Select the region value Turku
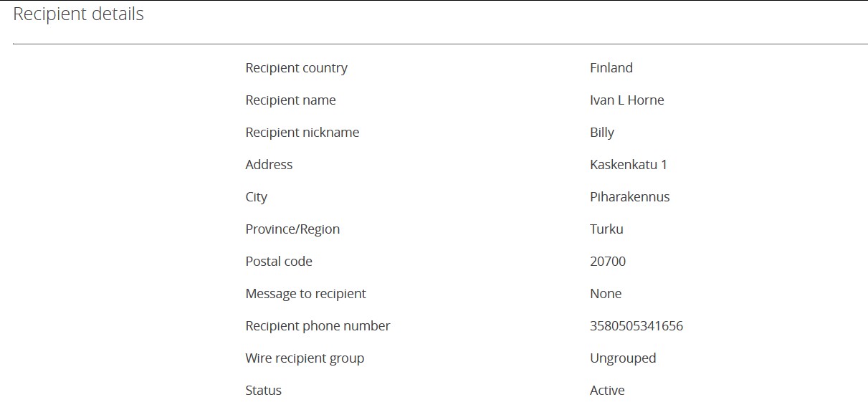Viewport: 868px width, 420px height. tap(606, 229)
